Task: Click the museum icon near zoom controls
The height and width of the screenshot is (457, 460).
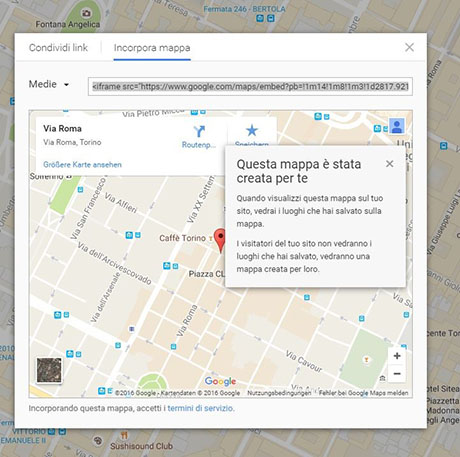Action: point(382,378)
